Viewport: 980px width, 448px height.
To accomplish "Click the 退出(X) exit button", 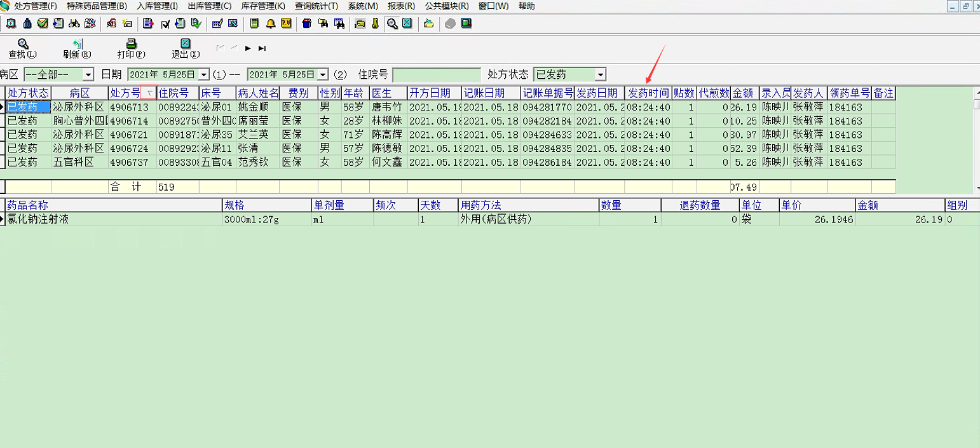I will point(186,48).
